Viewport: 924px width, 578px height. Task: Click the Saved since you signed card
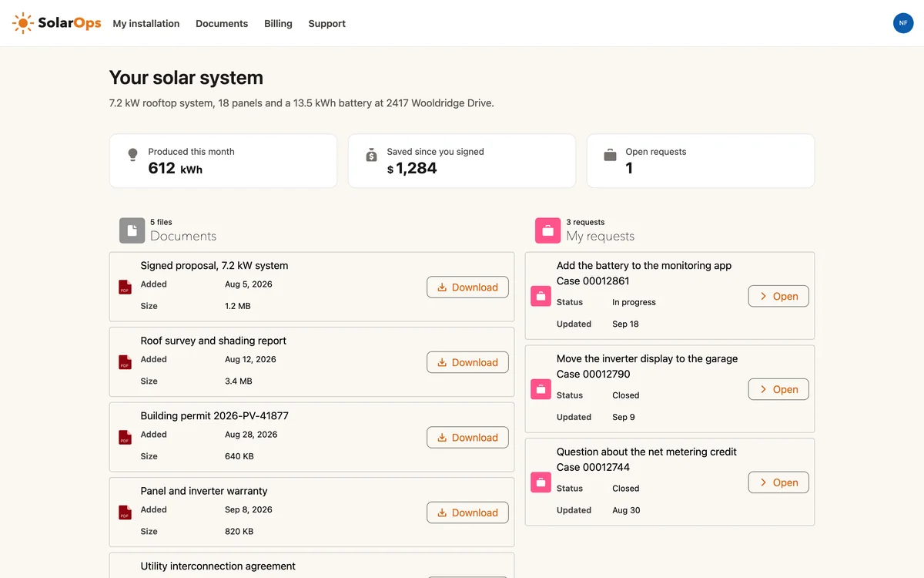tap(462, 161)
